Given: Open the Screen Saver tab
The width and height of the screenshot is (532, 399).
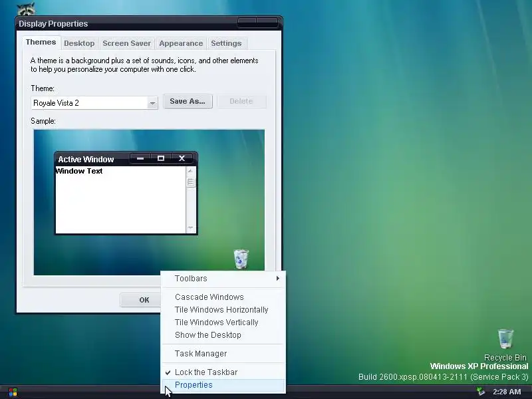Looking at the screenshot, I should click(126, 43).
